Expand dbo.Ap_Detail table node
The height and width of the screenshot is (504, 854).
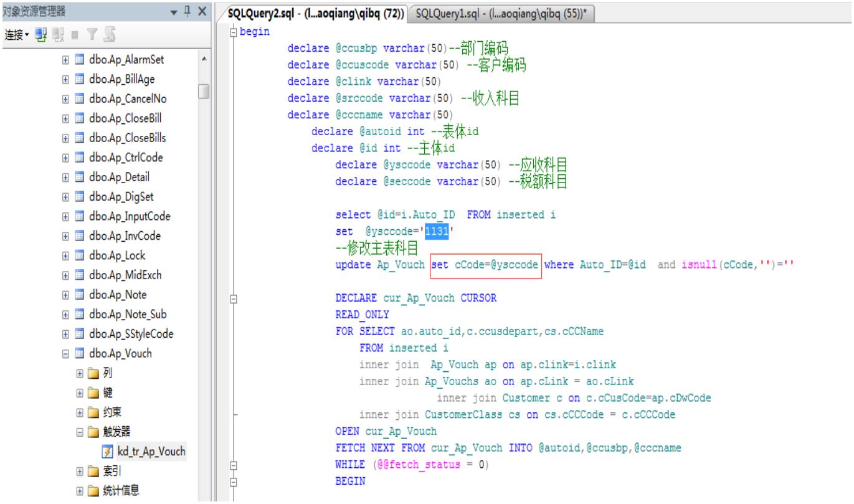65,178
